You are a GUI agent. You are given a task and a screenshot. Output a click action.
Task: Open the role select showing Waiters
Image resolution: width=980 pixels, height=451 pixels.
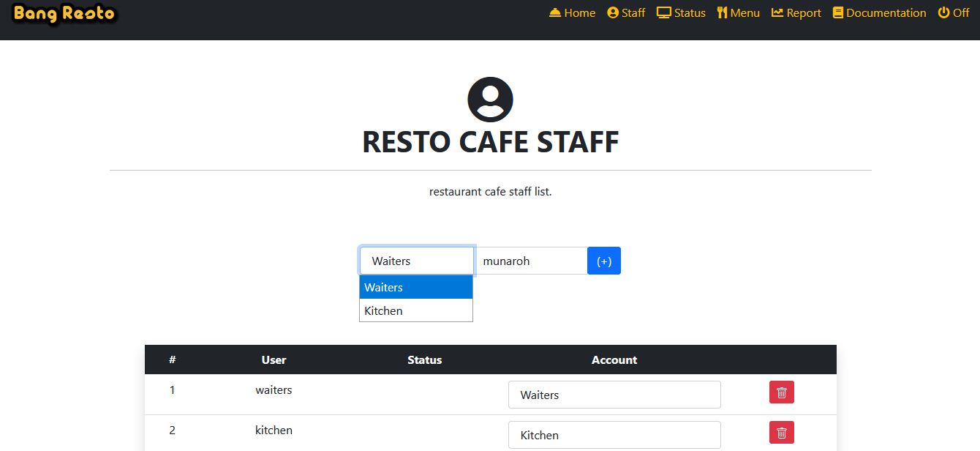coord(417,261)
